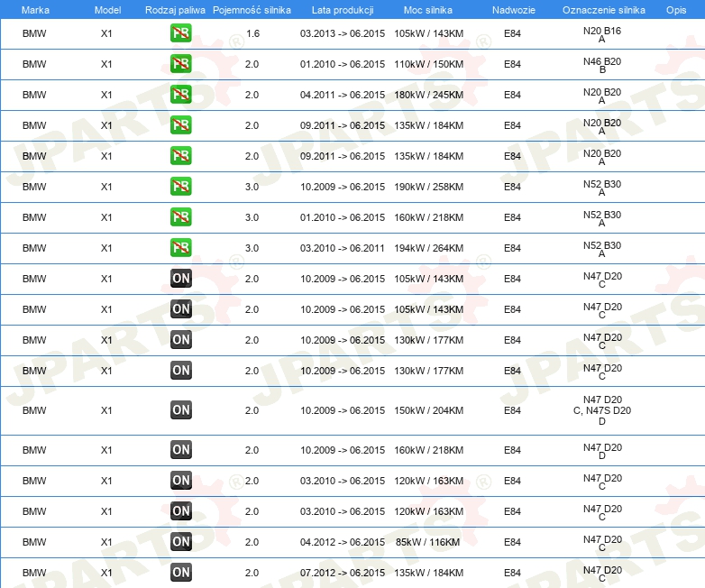This screenshot has width=705, height=588.
Task: Click the Marka column header
Action: pyautogui.click(x=35, y=10)
